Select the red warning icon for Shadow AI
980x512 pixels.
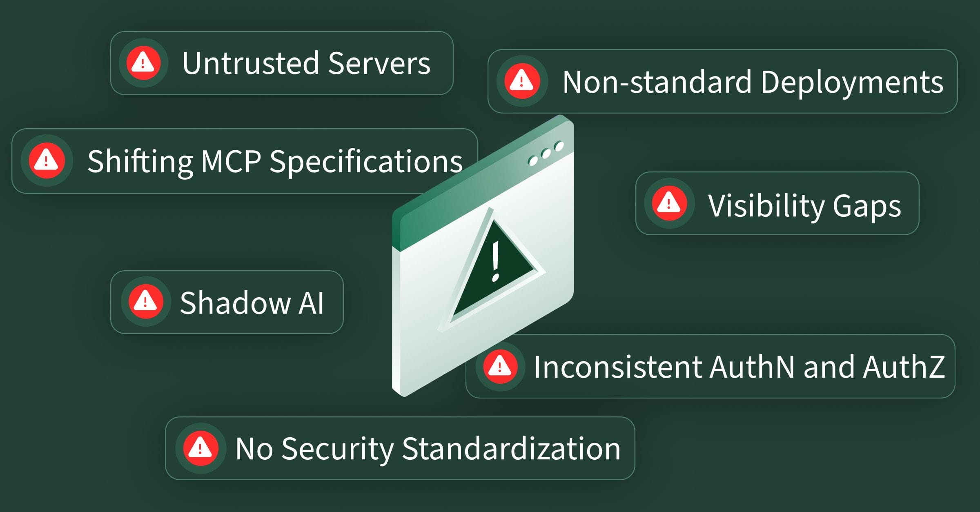(145, 302)
